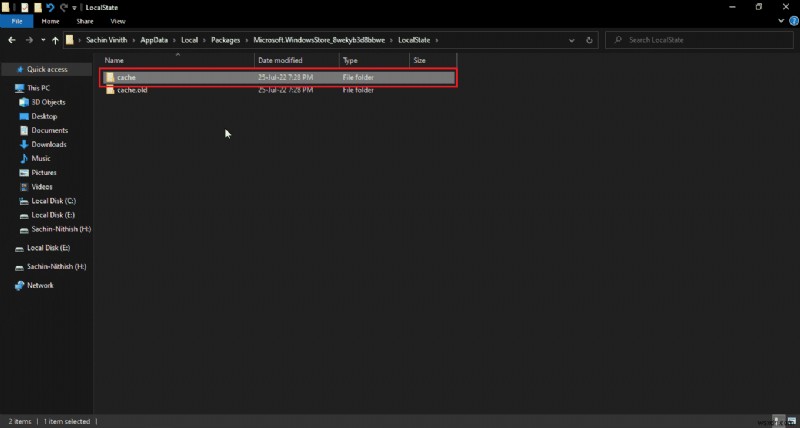Screen dimensions: 800x428
Task: Open Documents in the sidebar
Action: (49, 131)
